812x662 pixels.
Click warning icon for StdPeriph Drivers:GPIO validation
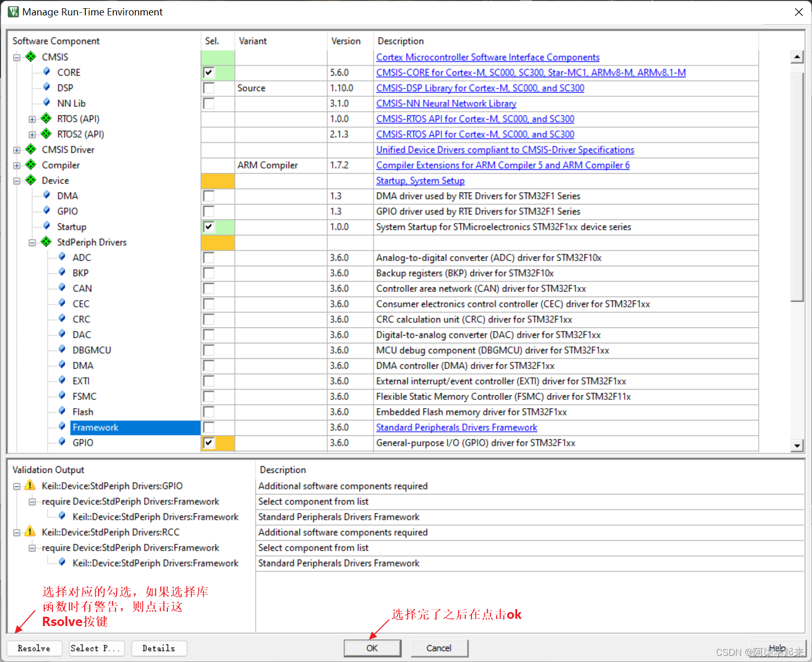coord(30,485)
